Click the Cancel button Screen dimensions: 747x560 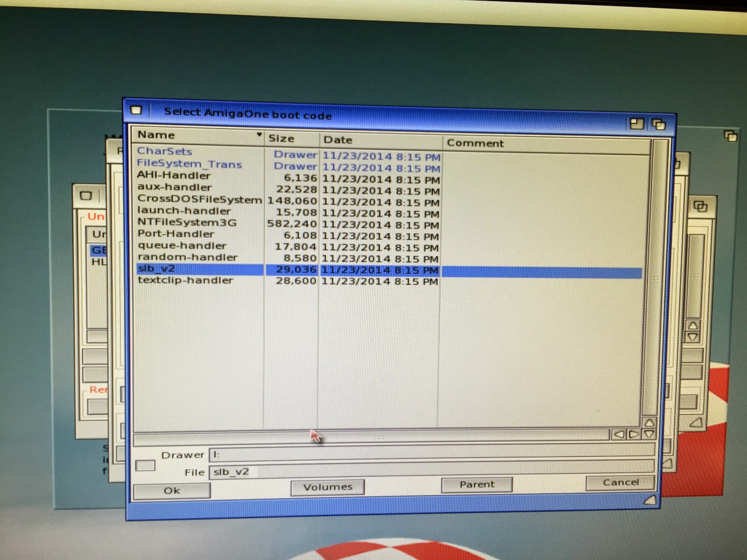(620, 483)
